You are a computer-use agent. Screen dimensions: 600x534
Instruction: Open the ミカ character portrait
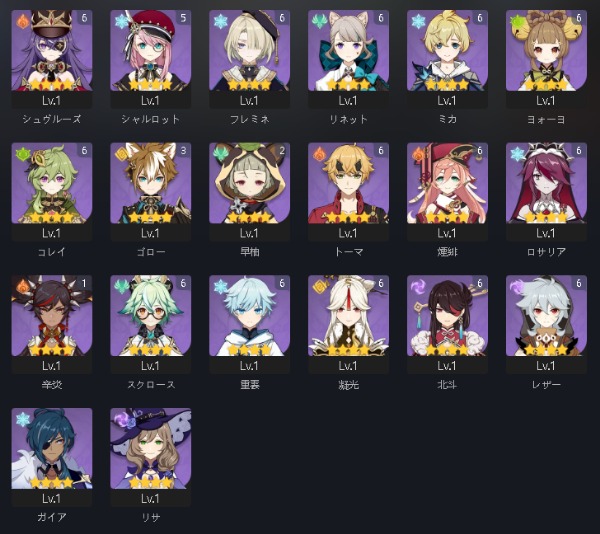pos(447,50)
